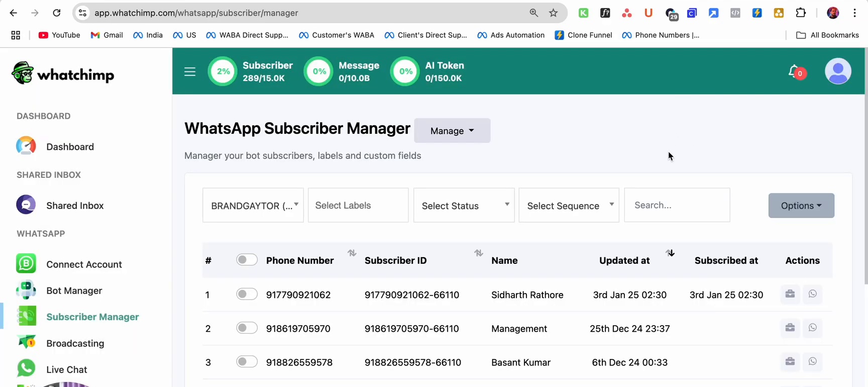Open the Select Status dropdown
This screenshot has height=387, width=868.
(464, 205)
